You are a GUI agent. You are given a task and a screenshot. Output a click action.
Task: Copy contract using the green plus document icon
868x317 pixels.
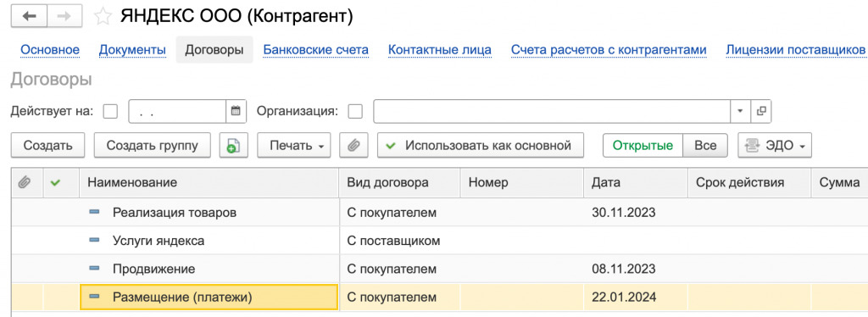coord(233,146)
